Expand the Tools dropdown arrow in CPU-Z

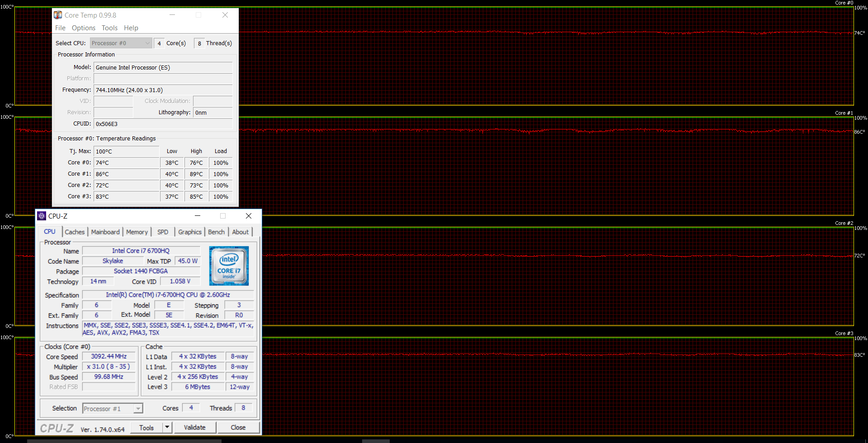pos(167,427)
